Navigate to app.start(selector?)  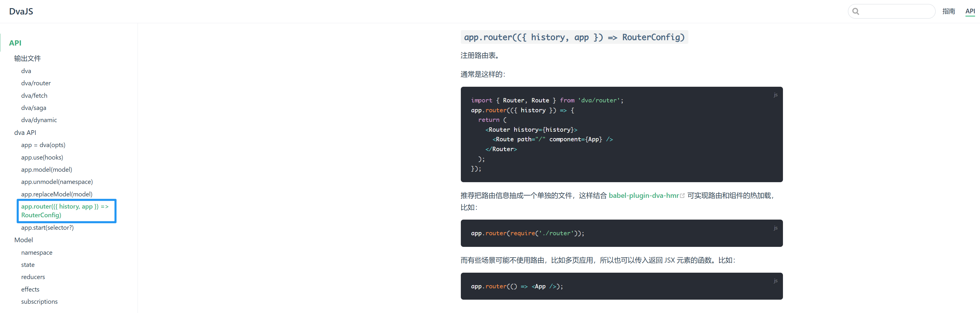(x=48, y=227)
